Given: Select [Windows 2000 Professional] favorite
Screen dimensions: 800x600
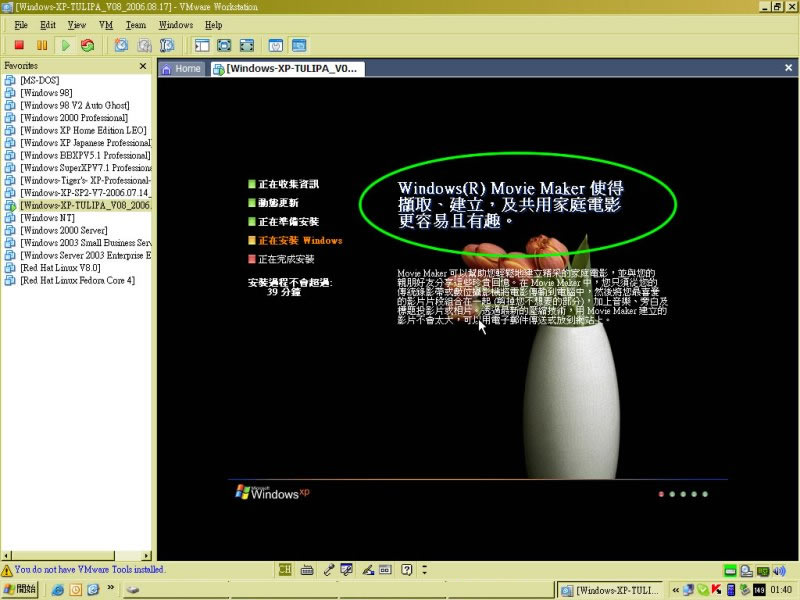Looking at the screenshot, I should pyautogui.click(x=74, y=118).
